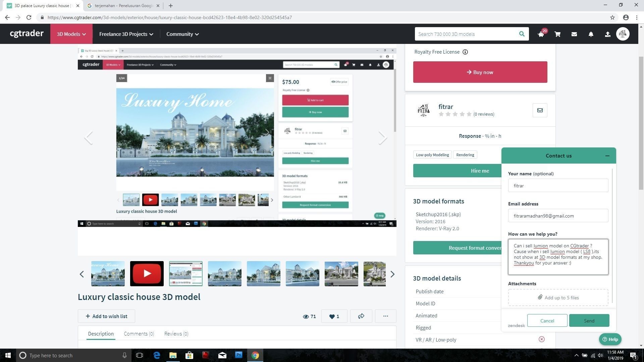Open the messages envelope icon in header

tap(574, 34)
